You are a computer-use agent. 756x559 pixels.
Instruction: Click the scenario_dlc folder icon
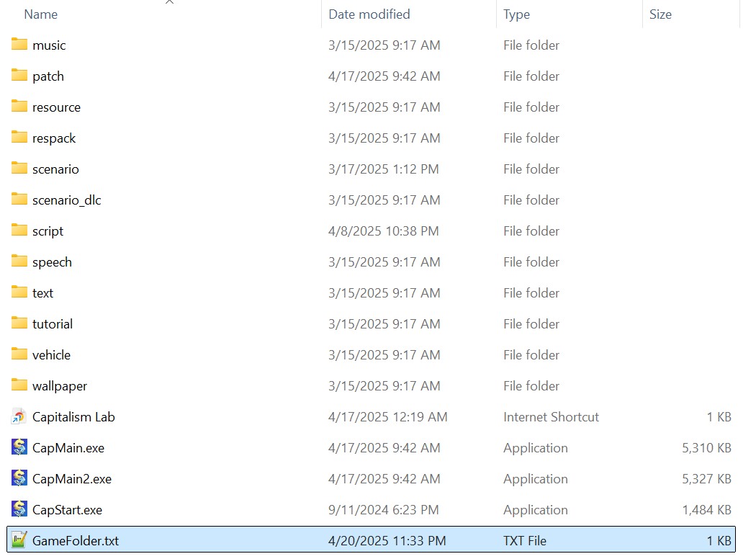click(x=19, y=200)
